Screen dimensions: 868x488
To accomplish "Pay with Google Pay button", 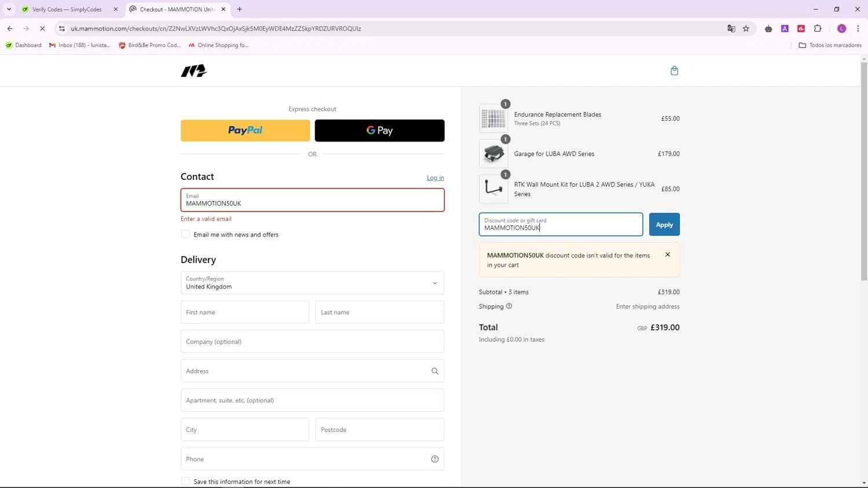I will [380, 131].
